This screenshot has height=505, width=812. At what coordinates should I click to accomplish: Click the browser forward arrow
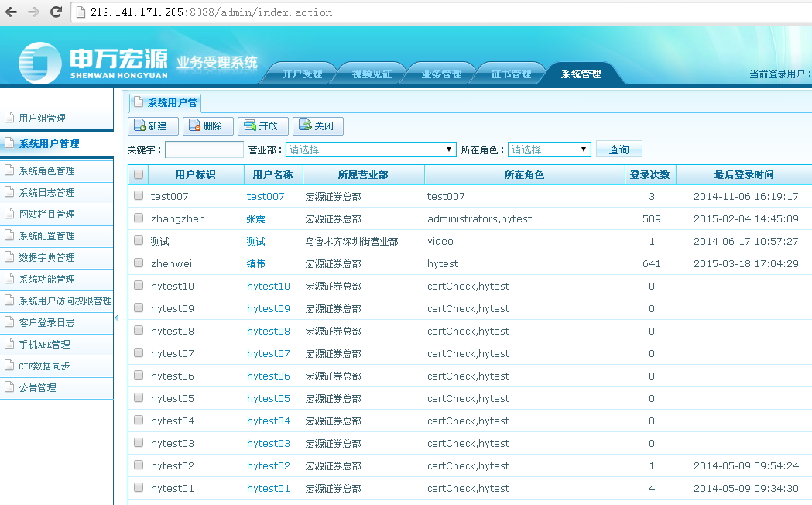[33, 12]
